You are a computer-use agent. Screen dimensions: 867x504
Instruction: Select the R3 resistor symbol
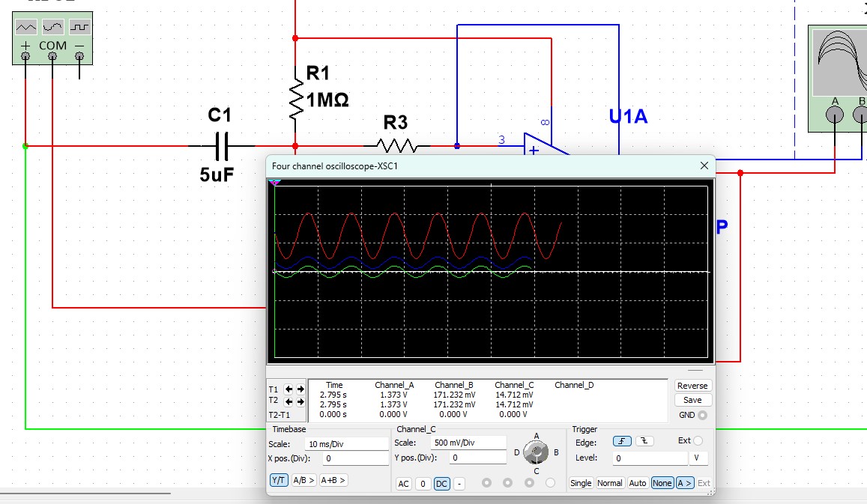397,146
